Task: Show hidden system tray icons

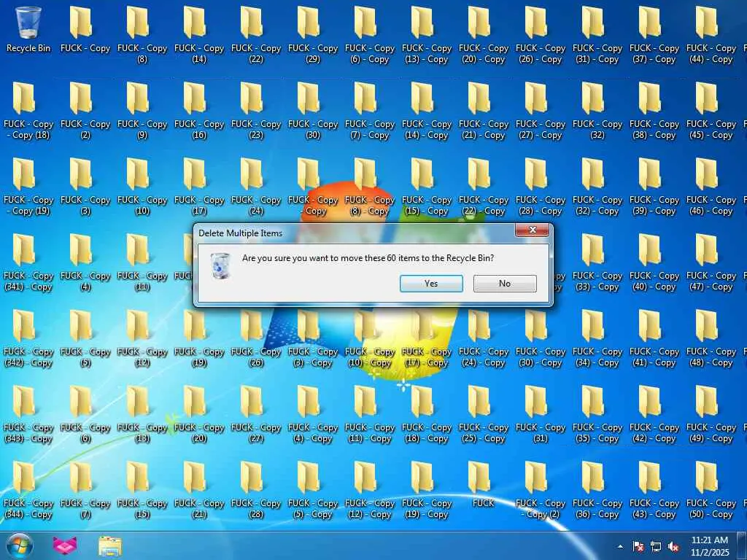Action: (620, 546)
